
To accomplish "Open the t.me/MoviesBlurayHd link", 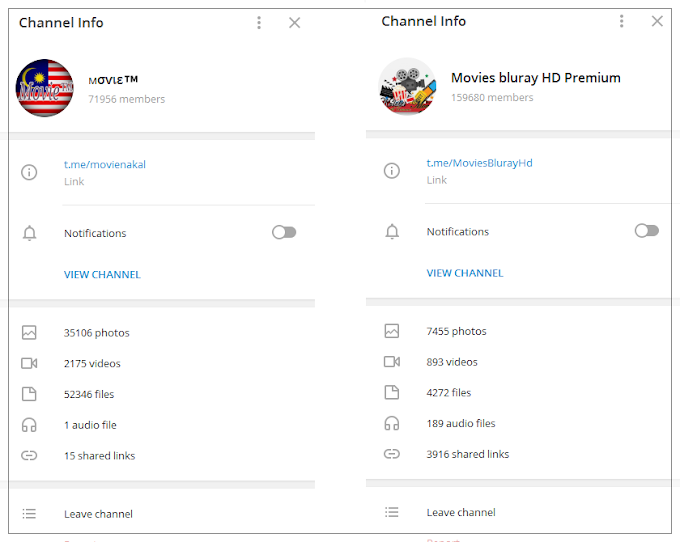I will tap(479, 162).
